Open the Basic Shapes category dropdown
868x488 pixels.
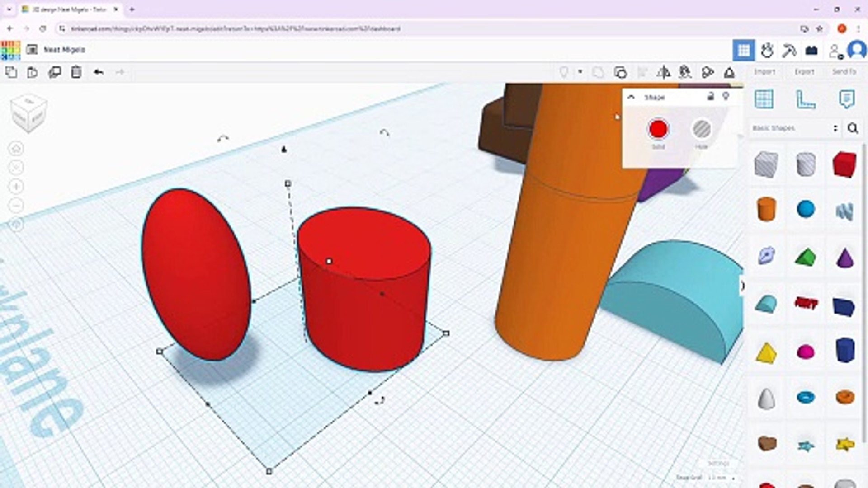795,128
